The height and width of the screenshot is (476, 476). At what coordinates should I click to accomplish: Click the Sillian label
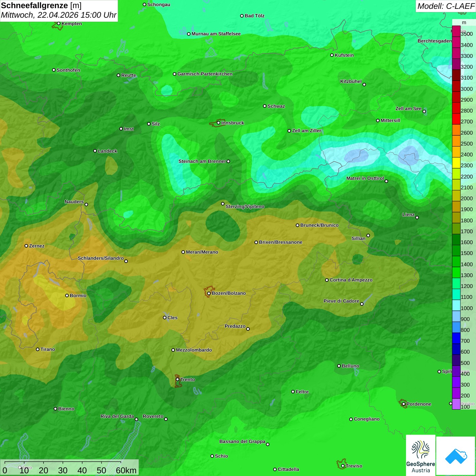pos(358,238)
